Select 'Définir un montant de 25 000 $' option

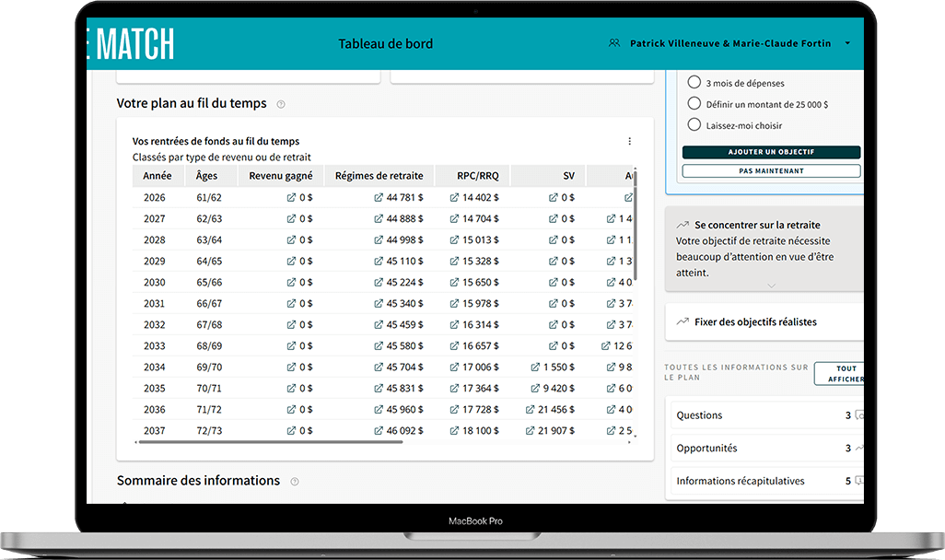pos(694,104)
